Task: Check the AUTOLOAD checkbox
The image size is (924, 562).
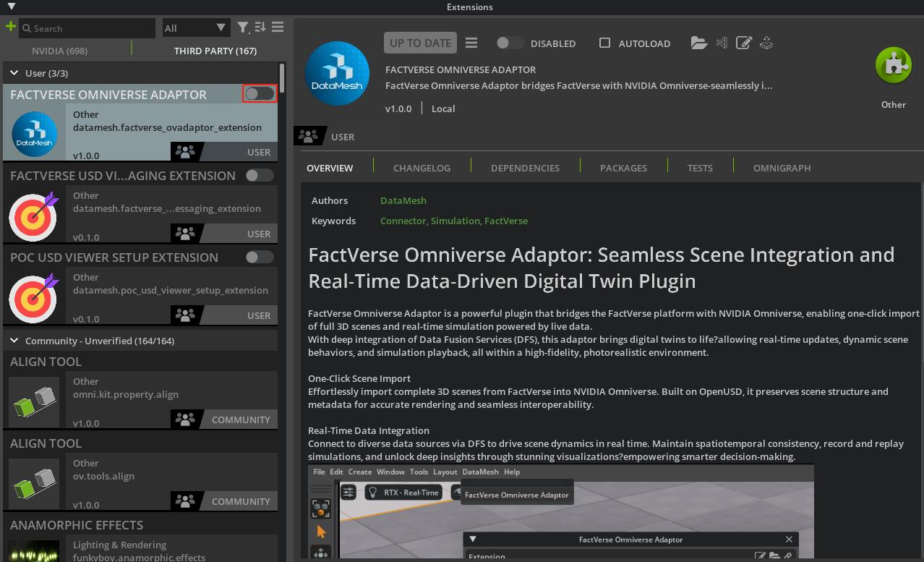Action: pyautogui.click(x=604, y=43)
